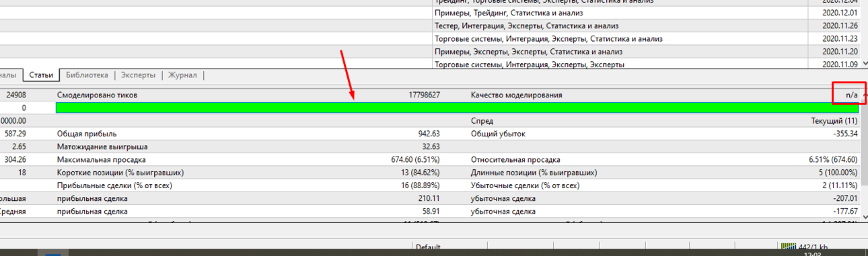Click the average profit trade value 58.91
This screenshot has width=868, height=256.
click(431, 211)
